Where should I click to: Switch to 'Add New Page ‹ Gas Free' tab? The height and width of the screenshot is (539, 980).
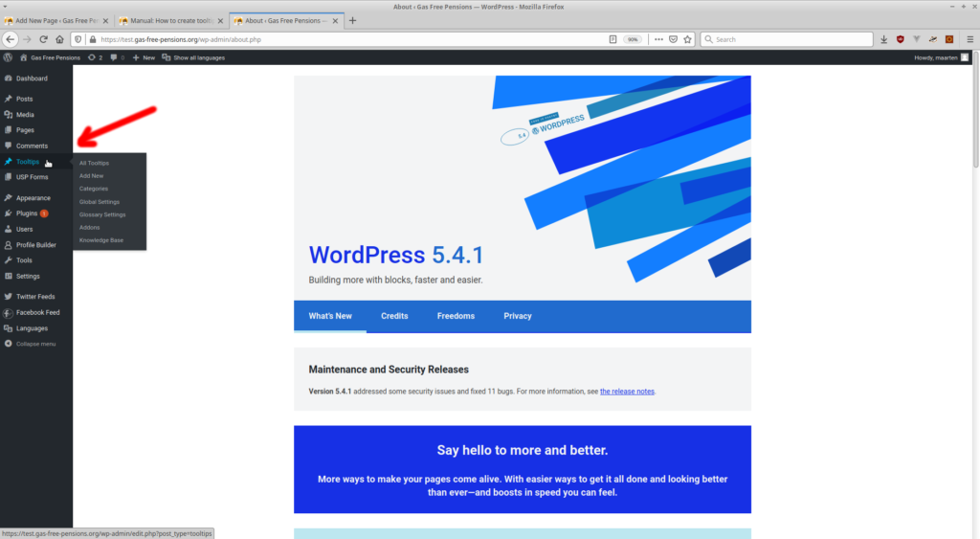coord(52,21)
